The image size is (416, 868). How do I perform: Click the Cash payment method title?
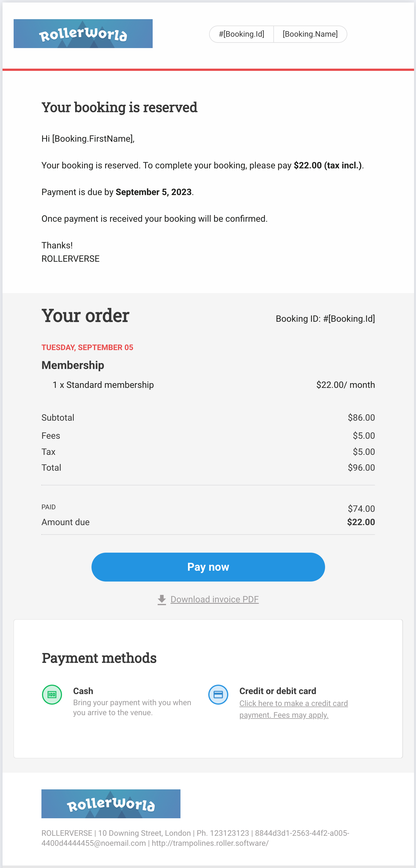tap(83, 691)
